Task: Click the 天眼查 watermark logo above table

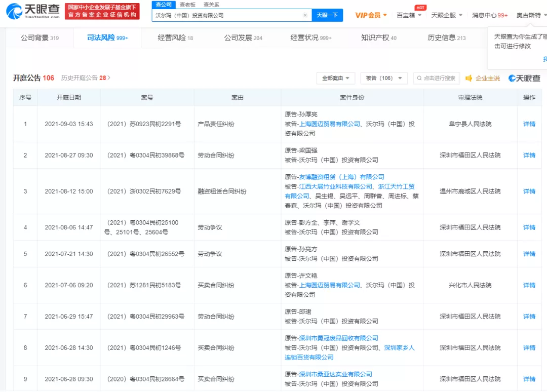Action: pyautogui.click(x=524, y=79)
